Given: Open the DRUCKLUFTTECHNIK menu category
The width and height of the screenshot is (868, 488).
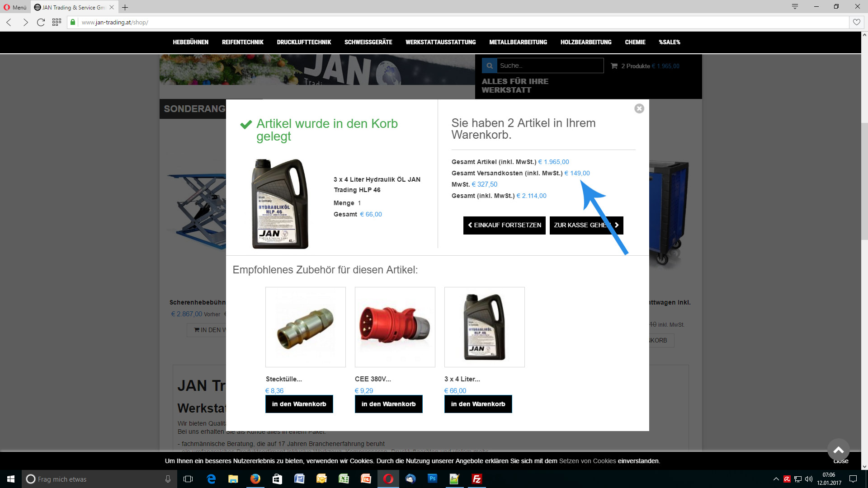Looking at the screenshot, I should coord(304,42).
